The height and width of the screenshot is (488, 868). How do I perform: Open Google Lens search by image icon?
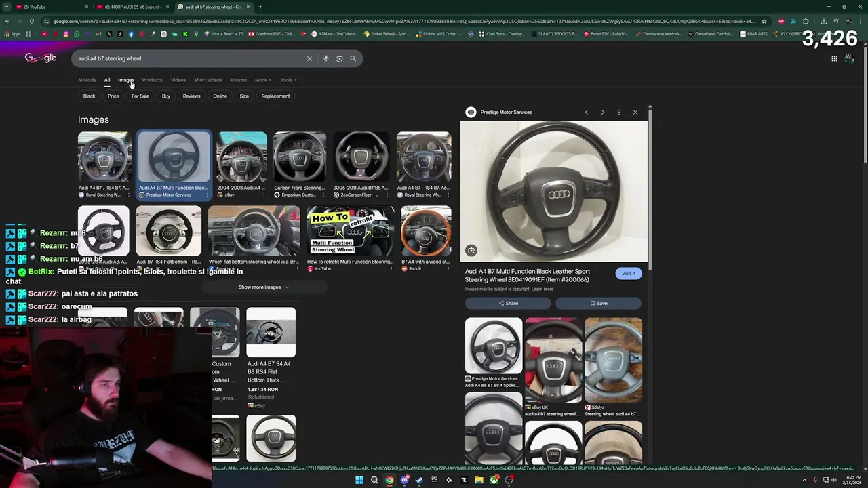(339, 58)
